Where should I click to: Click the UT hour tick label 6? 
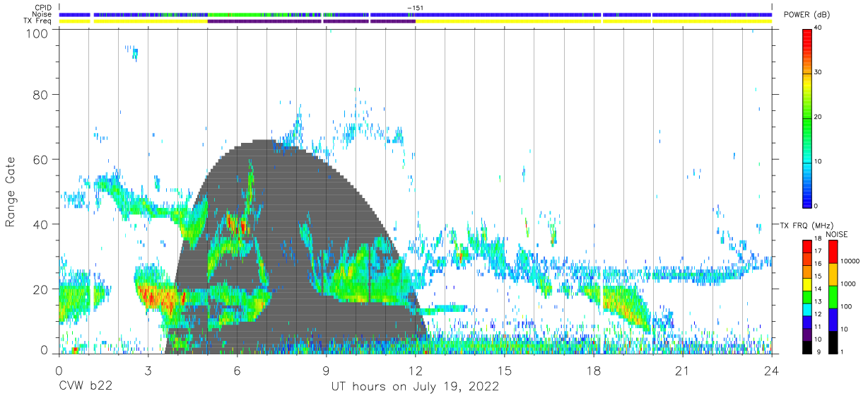[237, 371]
